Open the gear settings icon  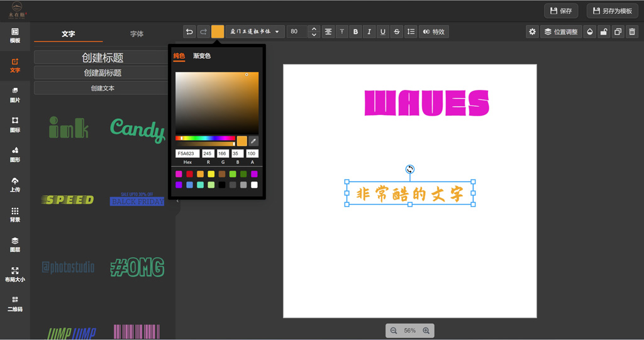pos(532,31)
